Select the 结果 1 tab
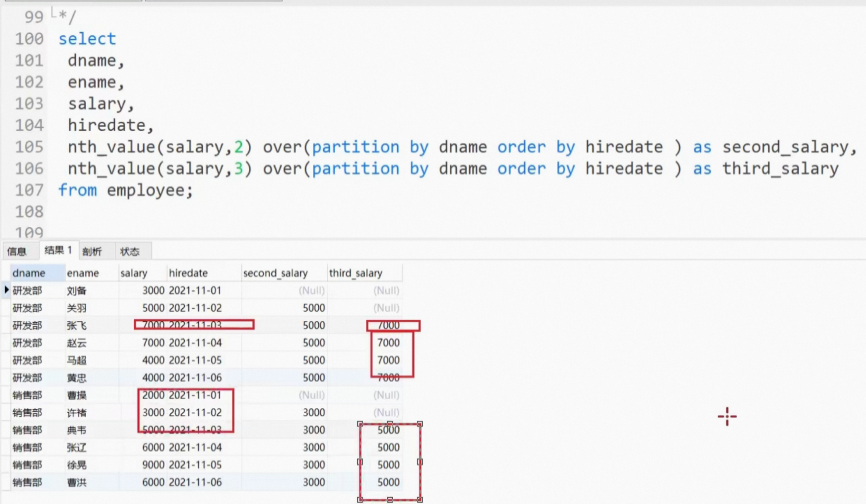 pos(58,250)
